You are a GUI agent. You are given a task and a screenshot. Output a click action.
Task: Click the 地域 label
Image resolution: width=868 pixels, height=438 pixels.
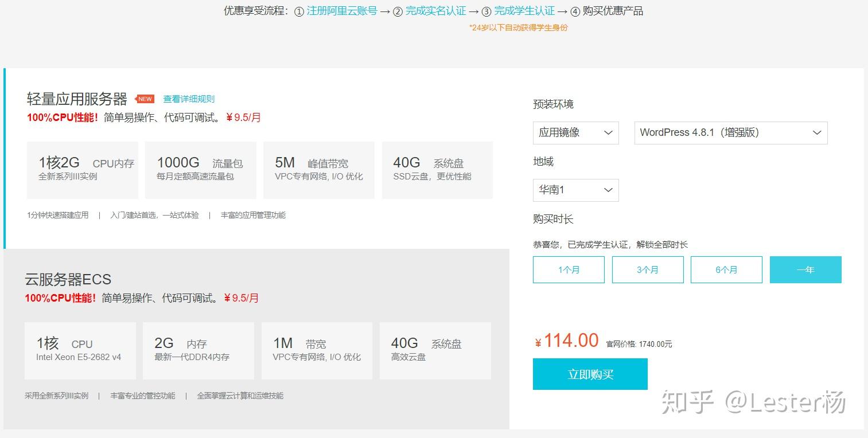coord(543,162)
